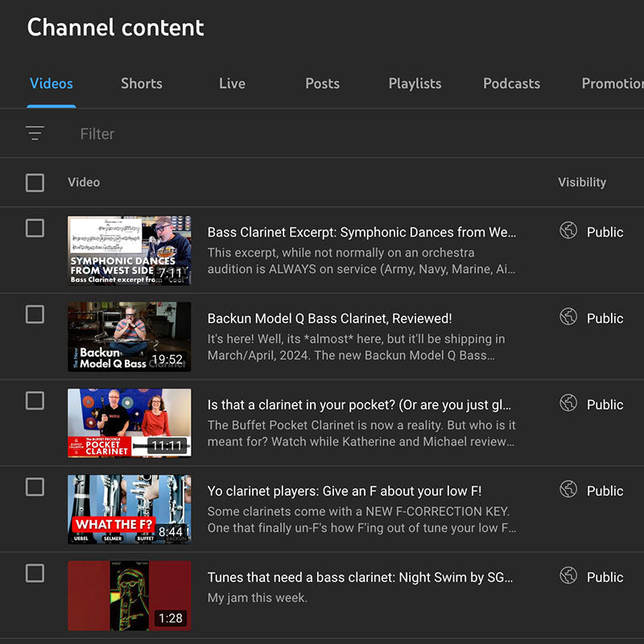Expand the Public visibility setting for Night Swim

[x=605, y=577]
